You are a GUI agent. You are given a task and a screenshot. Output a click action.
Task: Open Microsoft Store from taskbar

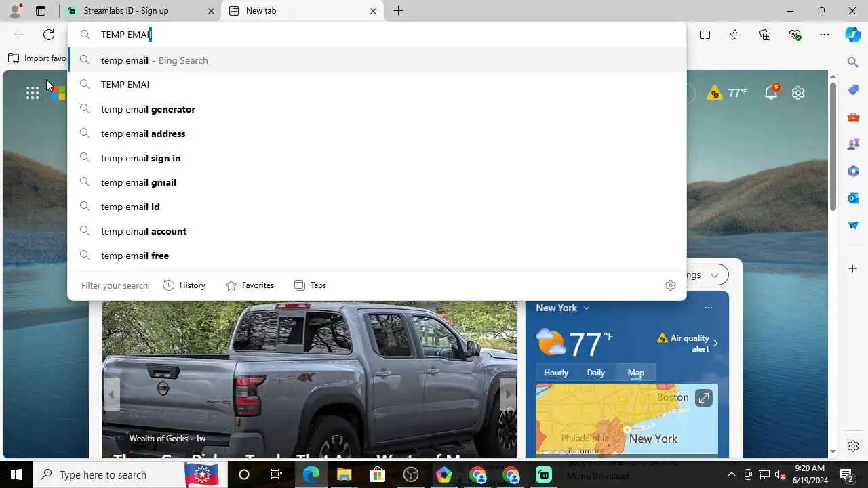click(377, 474)
